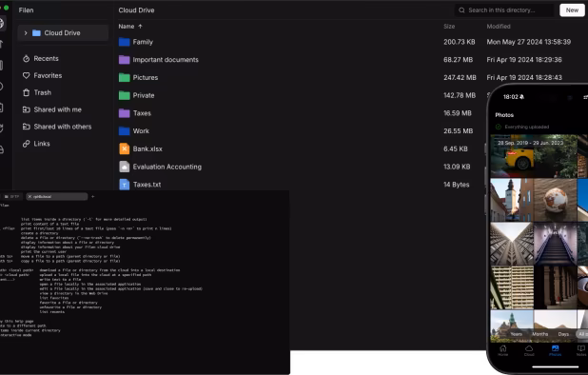Click the green macOS maximize dot
Viewport: 588px width, 375px height.
coord(6,8)
